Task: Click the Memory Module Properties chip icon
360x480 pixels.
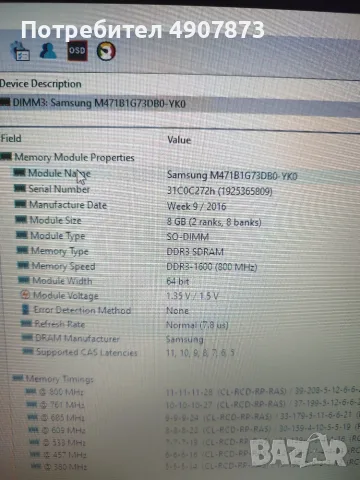Action: (6, 156)
